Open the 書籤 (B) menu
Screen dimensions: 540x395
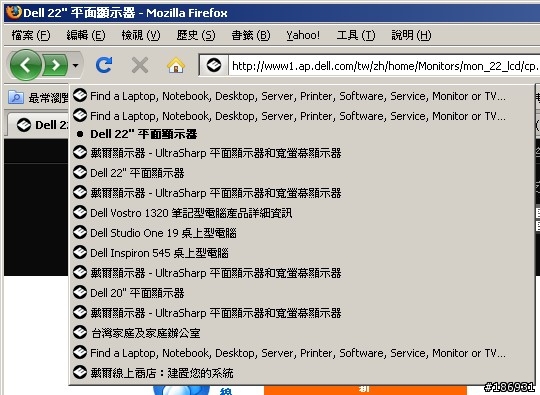pyautogui.click(x=251, y=35)
